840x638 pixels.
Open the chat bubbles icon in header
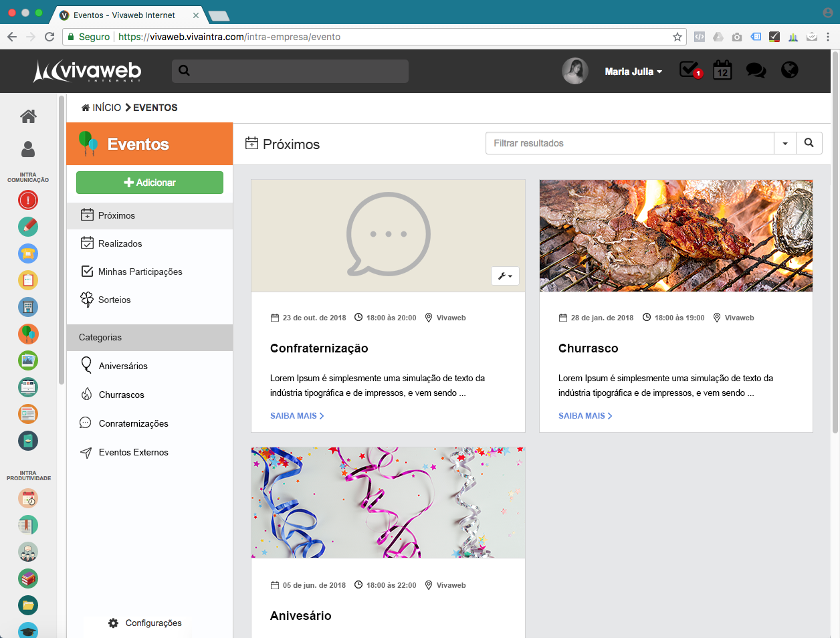[x=756, y=70]
